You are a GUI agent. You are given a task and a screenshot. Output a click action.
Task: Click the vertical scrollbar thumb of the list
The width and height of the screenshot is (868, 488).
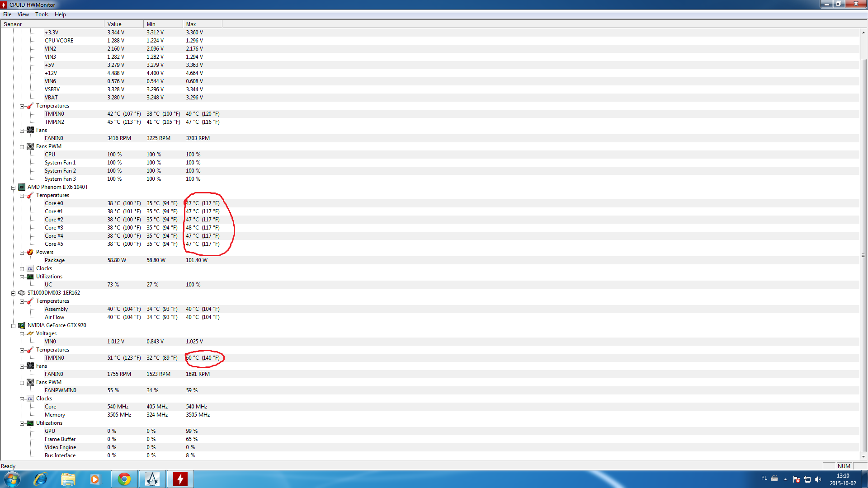click(x=863, y=255)
